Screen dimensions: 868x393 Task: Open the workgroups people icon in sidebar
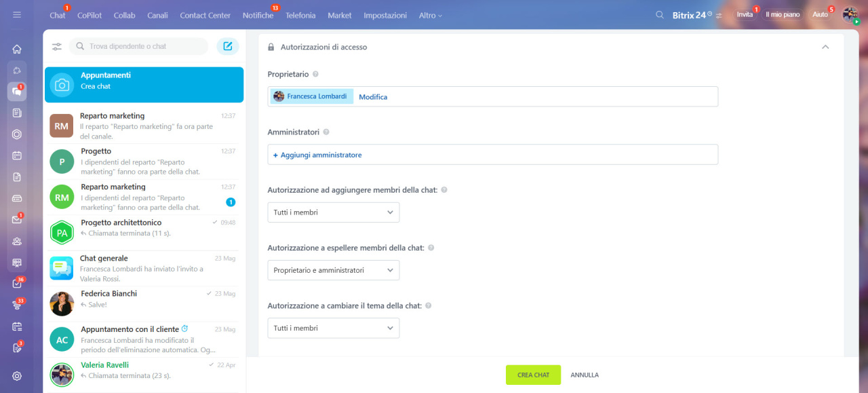click(17, 241)
